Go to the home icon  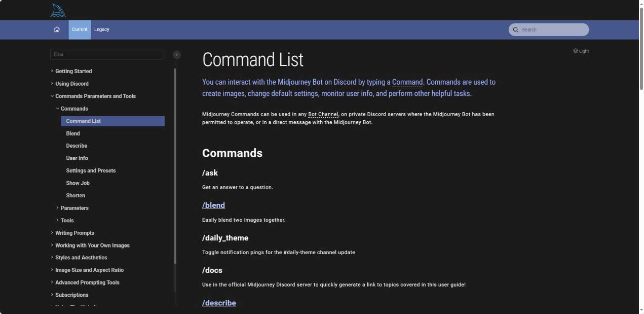(57, 29)
